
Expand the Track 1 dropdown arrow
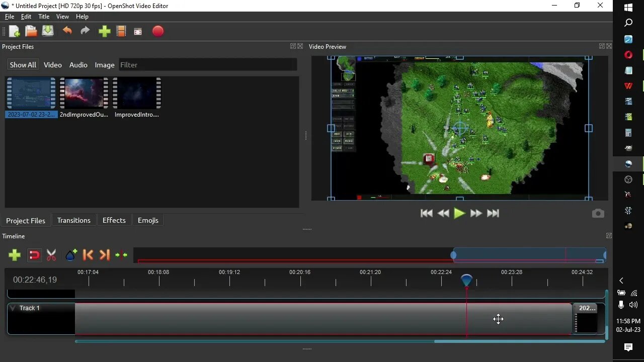tap(13, 308)
